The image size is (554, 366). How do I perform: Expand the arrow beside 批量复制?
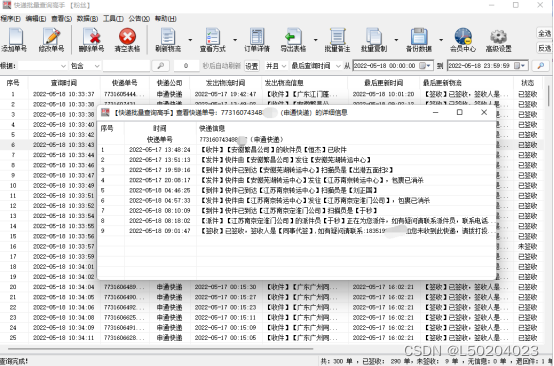pos(396,40)
